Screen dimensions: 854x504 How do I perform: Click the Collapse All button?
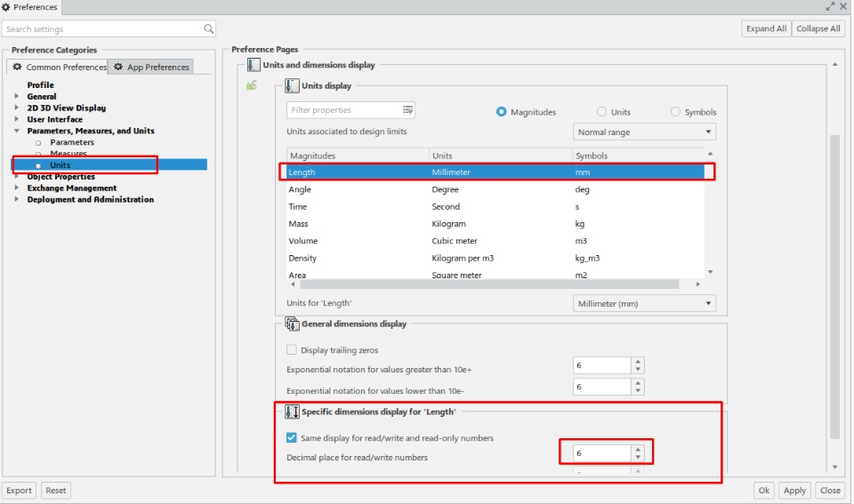click(x=818, y=28)
